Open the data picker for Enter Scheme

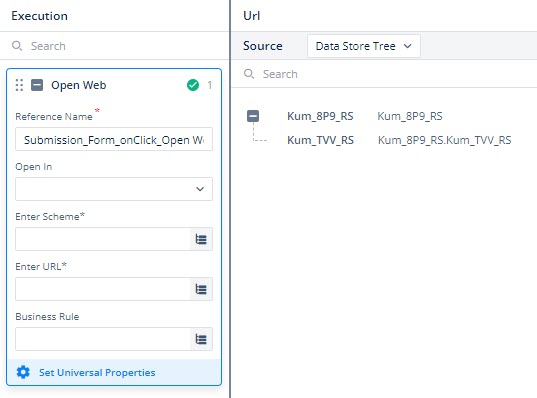[x=201, y=239]
